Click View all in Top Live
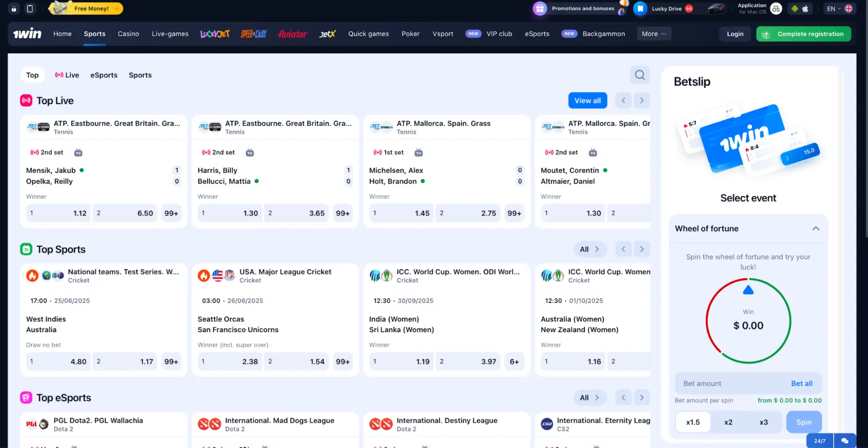Screen dimensions: 868x448 [588, 101]
